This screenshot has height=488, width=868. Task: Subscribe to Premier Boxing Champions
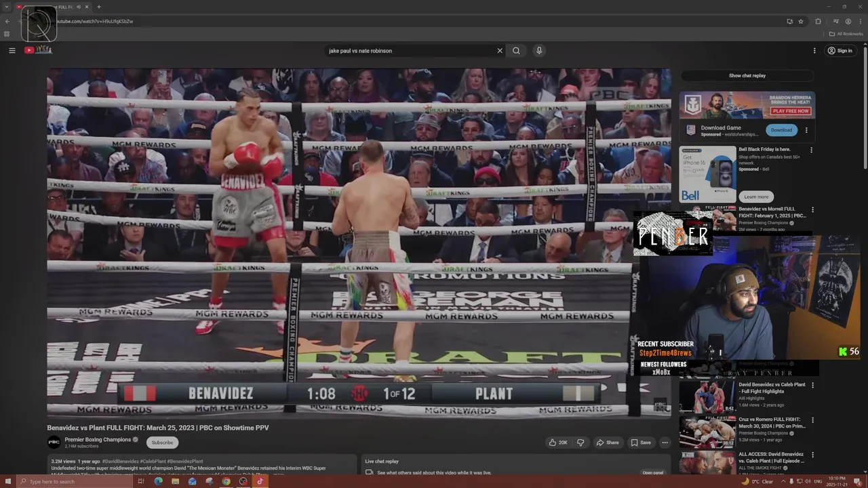pyautogui.click(x=162, y=443)
